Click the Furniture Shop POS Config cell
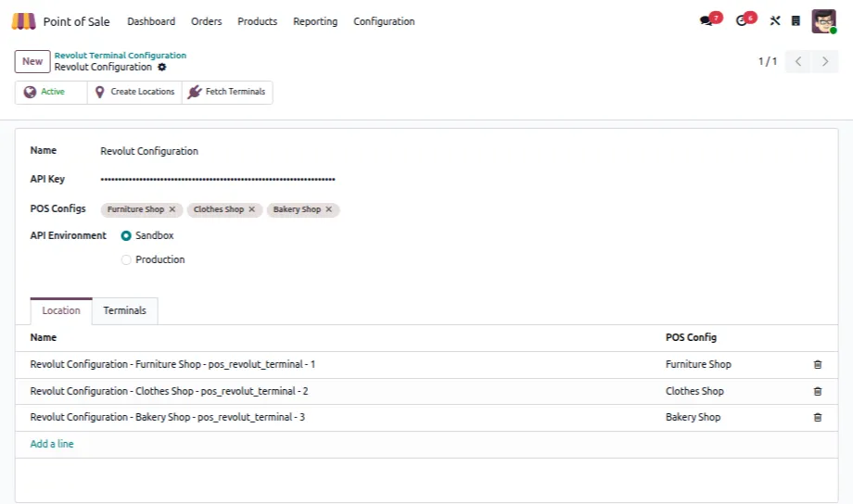The height and width of the screenshot is (504, 853). point(698,364)
